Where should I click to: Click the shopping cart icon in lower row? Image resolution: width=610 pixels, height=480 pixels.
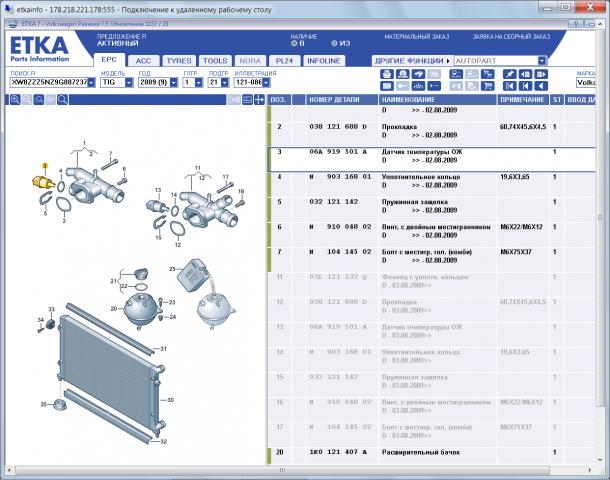[487, 86]
